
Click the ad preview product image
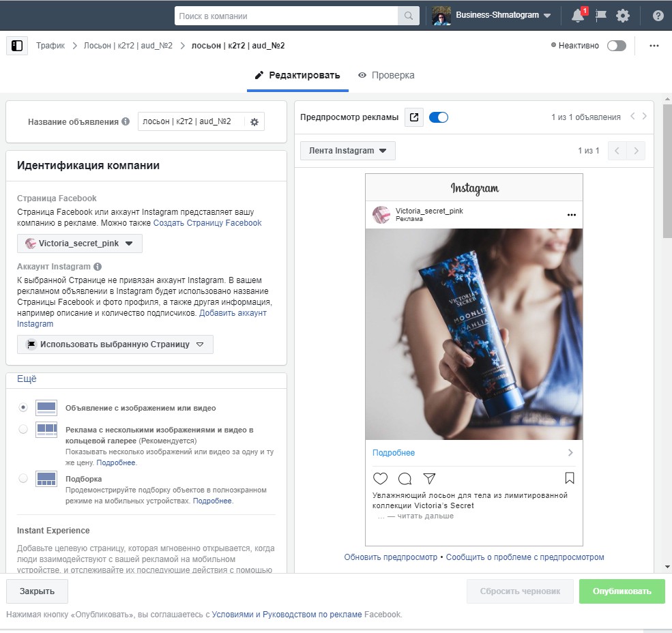474,334
